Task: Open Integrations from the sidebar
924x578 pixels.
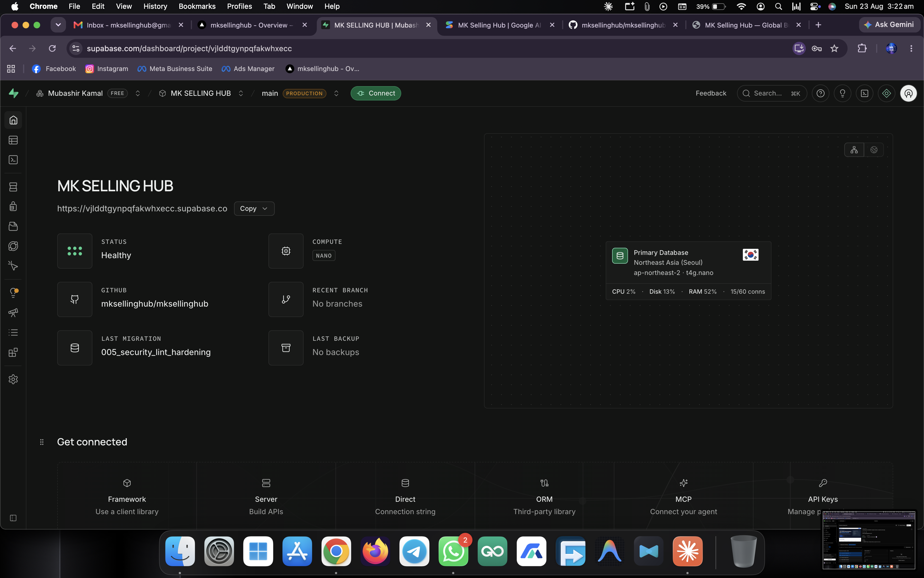Action: click(13, 352)
